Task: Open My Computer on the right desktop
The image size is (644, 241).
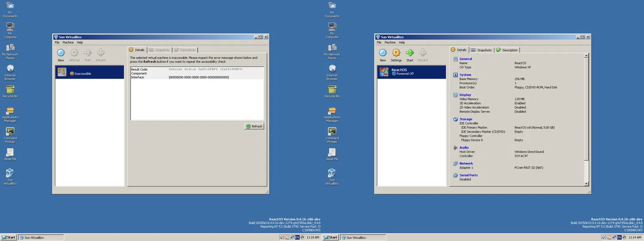Action: pyautogui.click(x=332, y=30)
